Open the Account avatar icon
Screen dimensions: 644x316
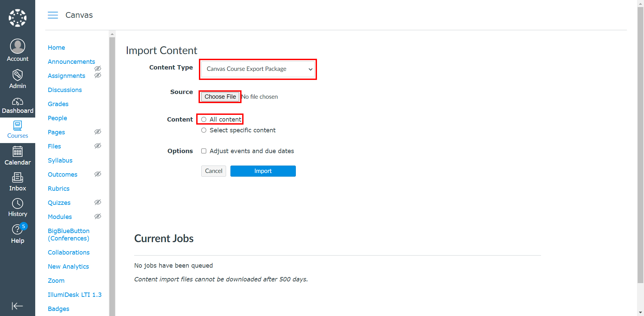[17, 46]
